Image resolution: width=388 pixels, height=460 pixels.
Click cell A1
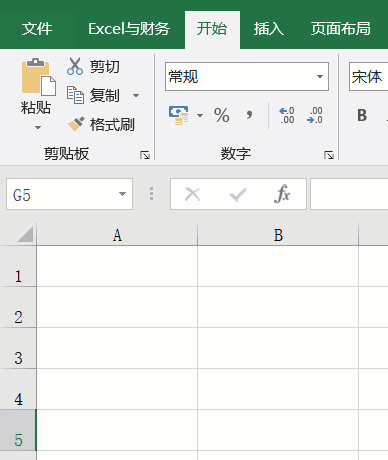tap(117, 266)
